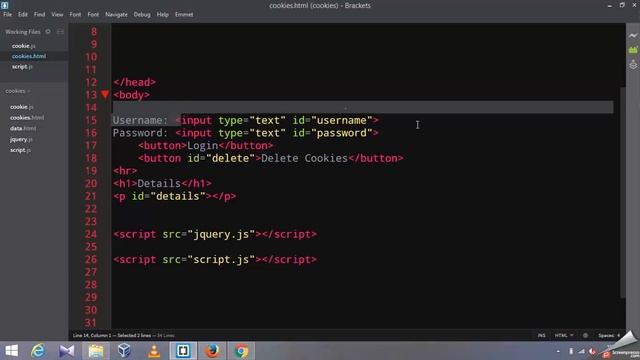This screenshot has width=640, height=360.
Task: Click the third right-toolbar icon below Extension Manager
Action: (633, 64)
